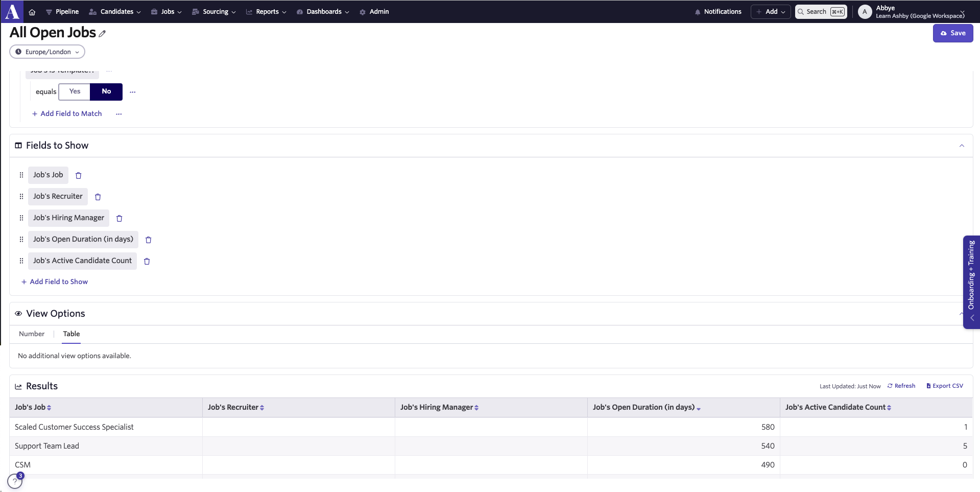
Task: Delete the Job's Job field
Action: coord(79,175)
